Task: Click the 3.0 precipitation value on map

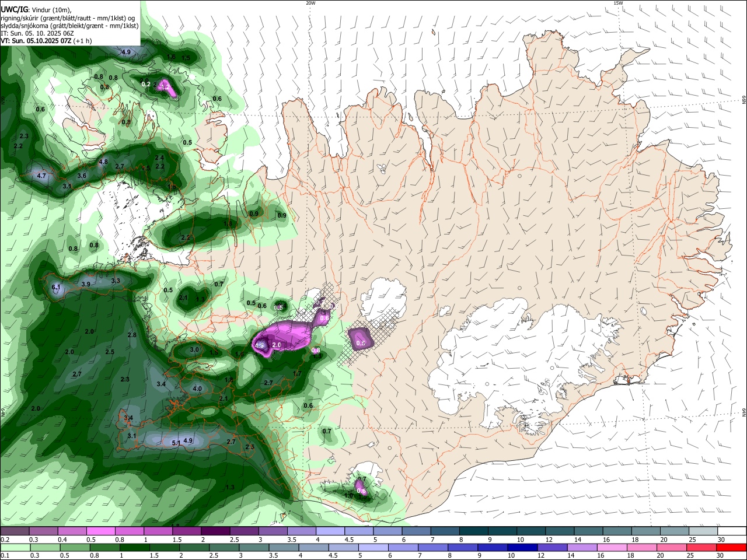Action: [194, 349]
